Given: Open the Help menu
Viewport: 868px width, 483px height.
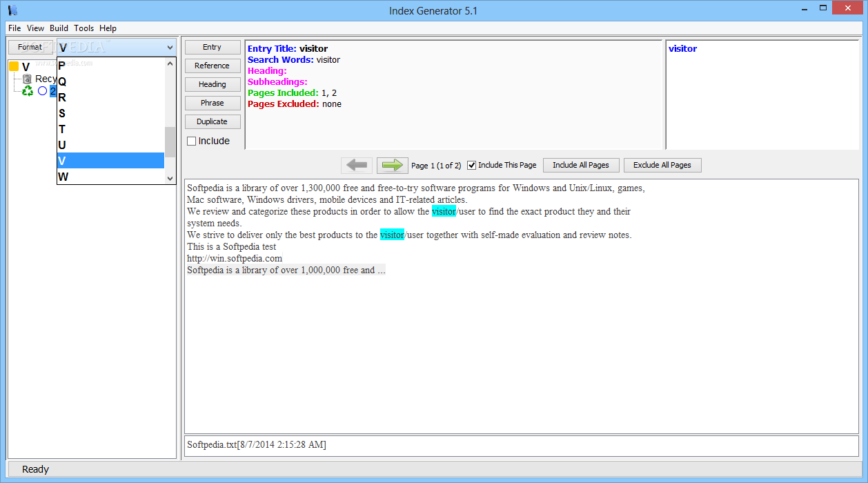Looking at the screenshot, I should click(x=108, y=28).
